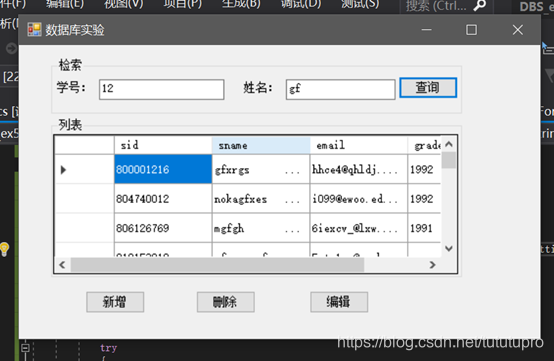This screenshot has width=554, height=361.
Task: Click the 删除 button
Action: coord(225,302)
